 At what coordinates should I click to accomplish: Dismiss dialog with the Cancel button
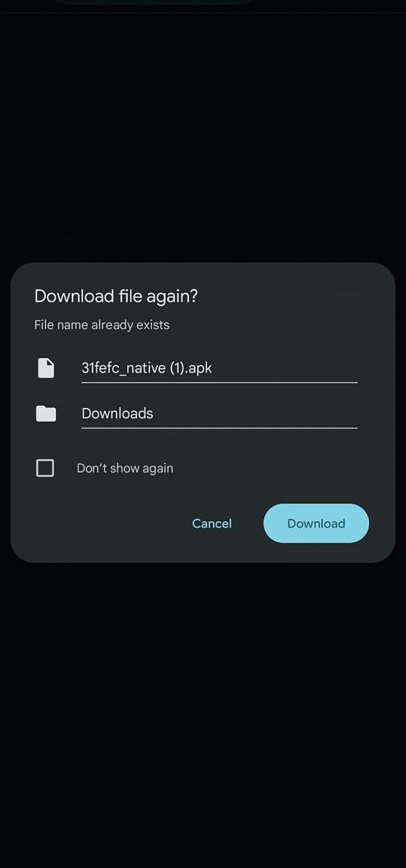(212, 523)
